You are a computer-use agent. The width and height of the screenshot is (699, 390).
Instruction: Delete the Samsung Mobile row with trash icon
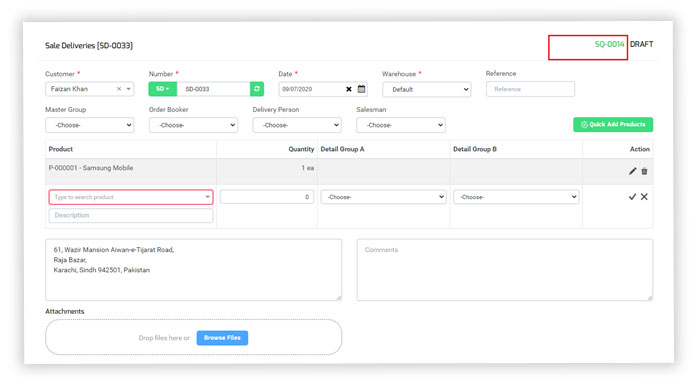click(644, 171)
